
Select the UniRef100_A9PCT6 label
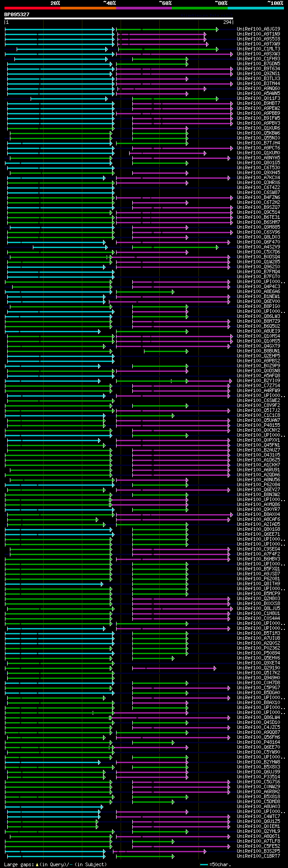258,148
